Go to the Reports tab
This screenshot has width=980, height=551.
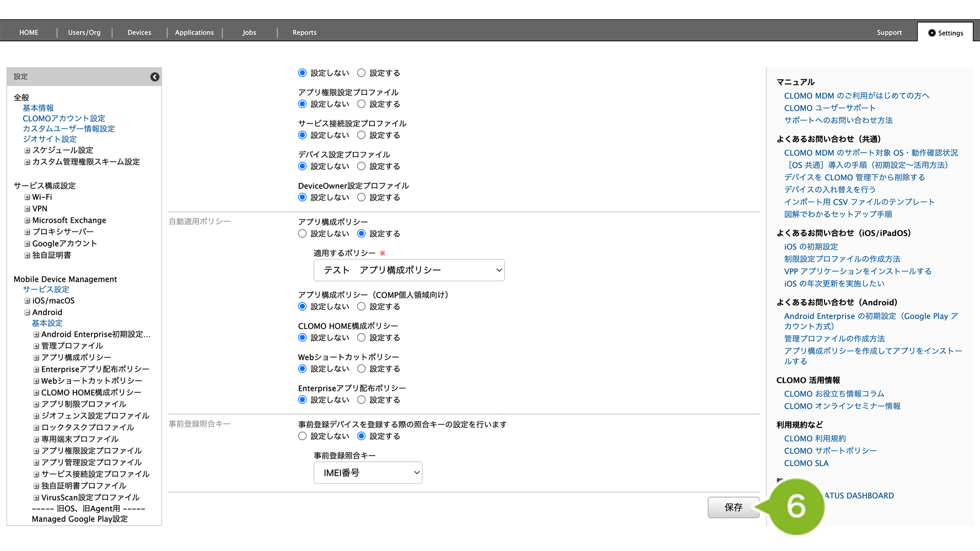point(304,33)
